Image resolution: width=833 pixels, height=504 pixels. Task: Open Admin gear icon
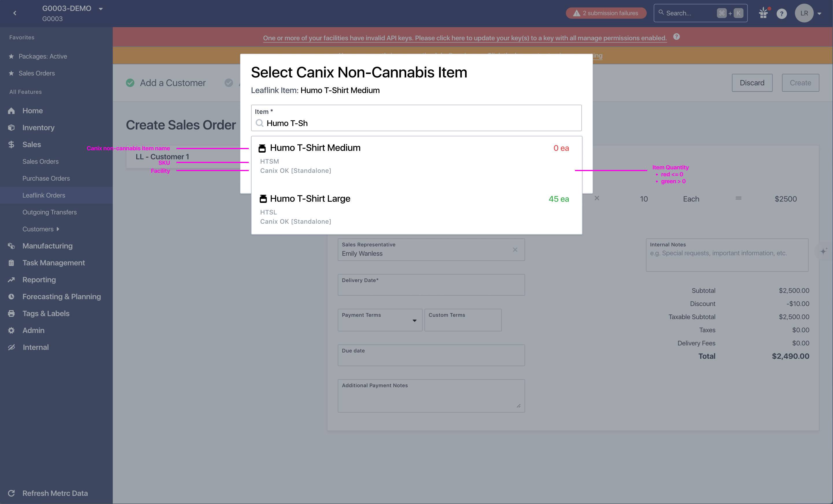coord(11,330)
